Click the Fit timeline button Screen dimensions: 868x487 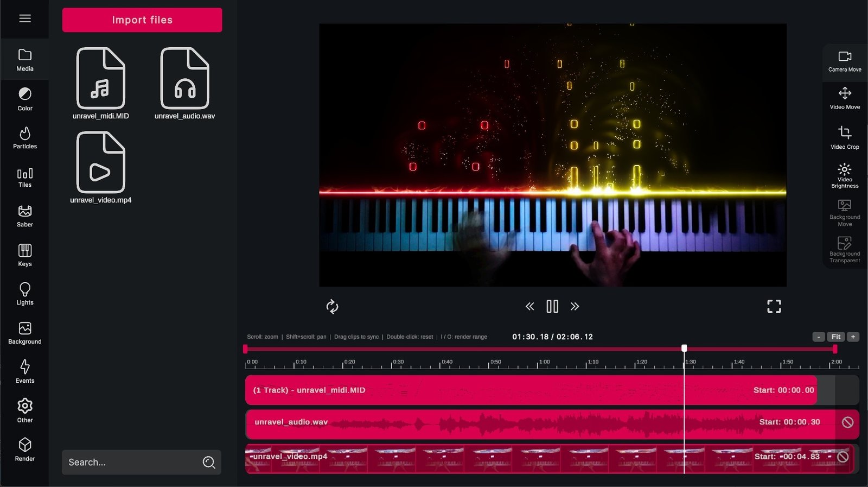click(x=836, y=337)
